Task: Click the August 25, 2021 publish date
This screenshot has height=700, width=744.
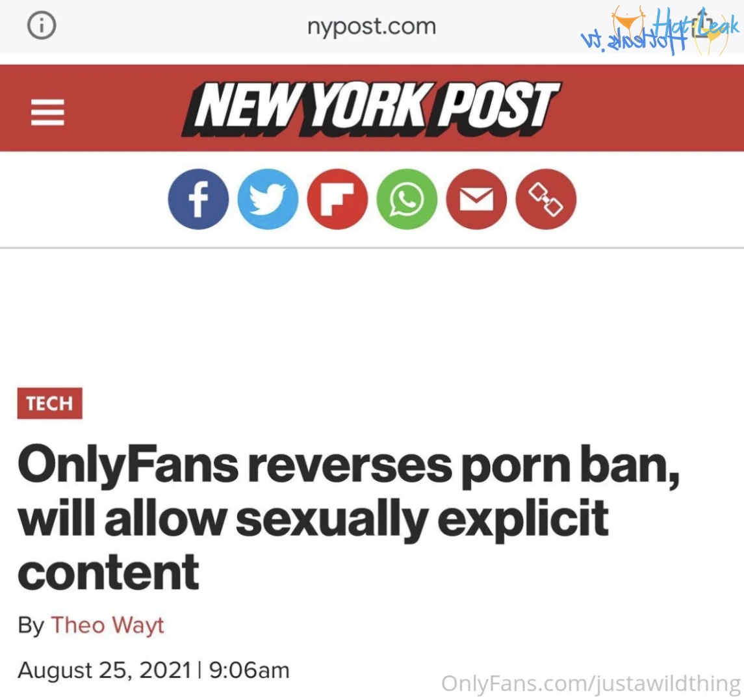Action: (x=104, y=671)
